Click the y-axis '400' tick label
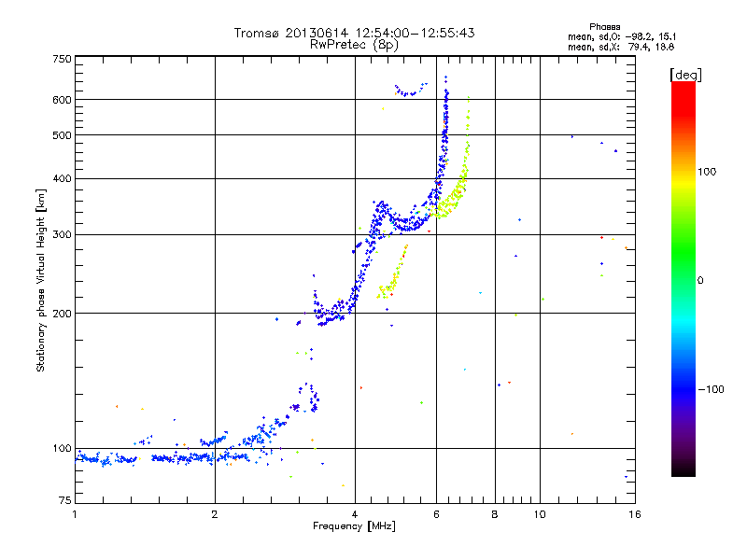Screen dimensions: 747x560 click(62, 179)
